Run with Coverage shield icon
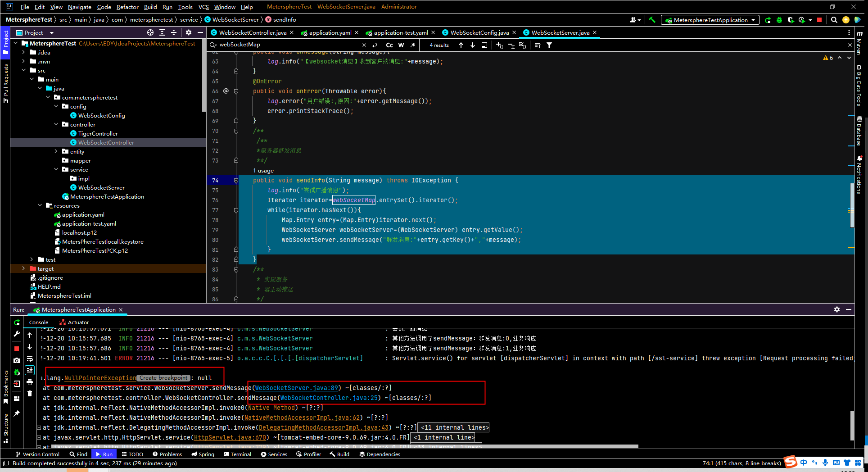 pos(791,20)
